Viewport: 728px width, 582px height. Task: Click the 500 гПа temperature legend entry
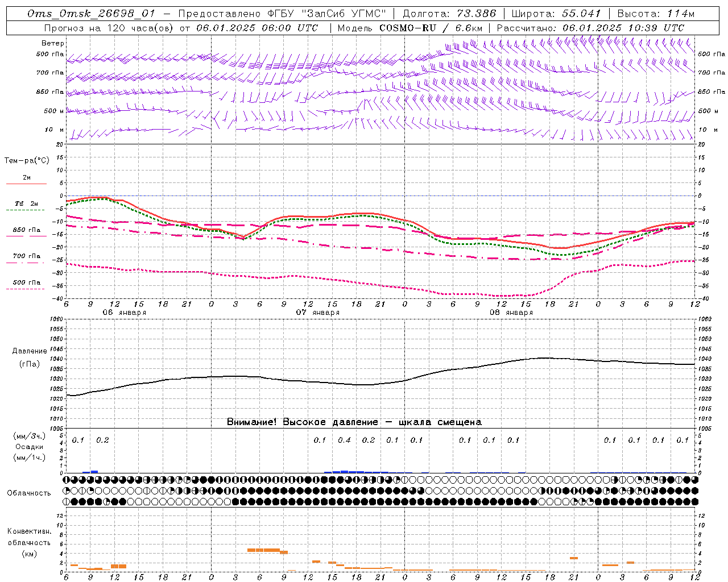coord(27,282)
